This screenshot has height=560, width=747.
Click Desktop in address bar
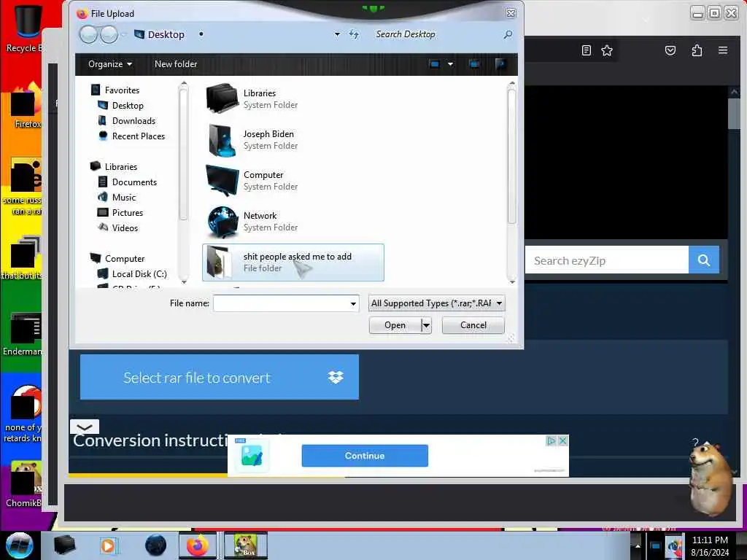click(x=166, y=34)
